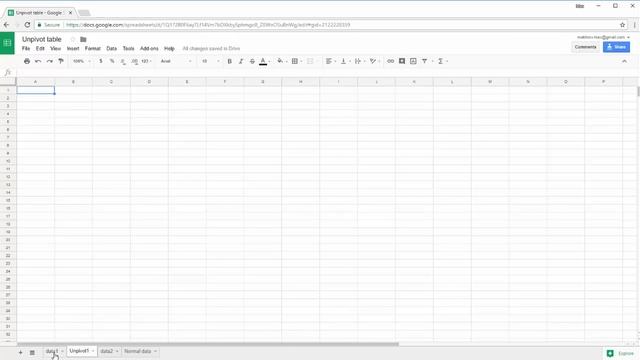
Task: Click the Print icon in toolbar
Action: coord(27,61)
